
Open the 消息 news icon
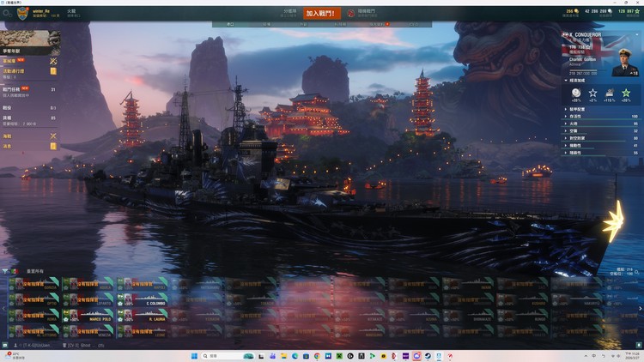[x=53, y=146]
